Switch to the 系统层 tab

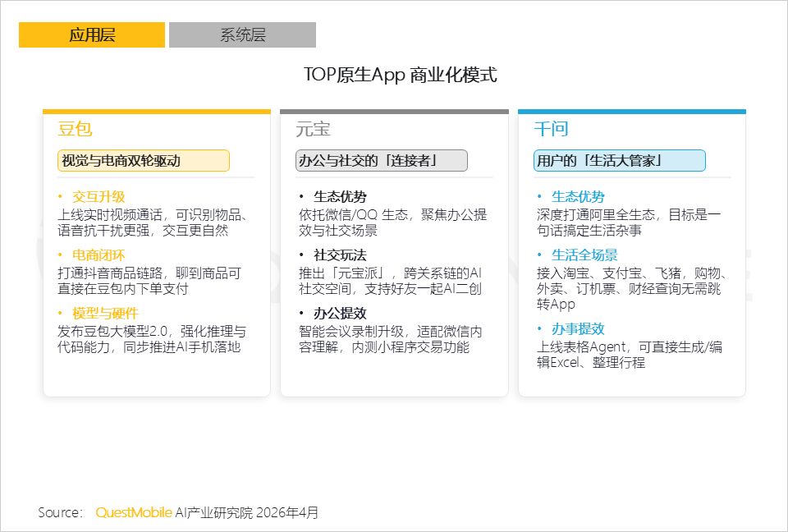(x=242, y=34)
